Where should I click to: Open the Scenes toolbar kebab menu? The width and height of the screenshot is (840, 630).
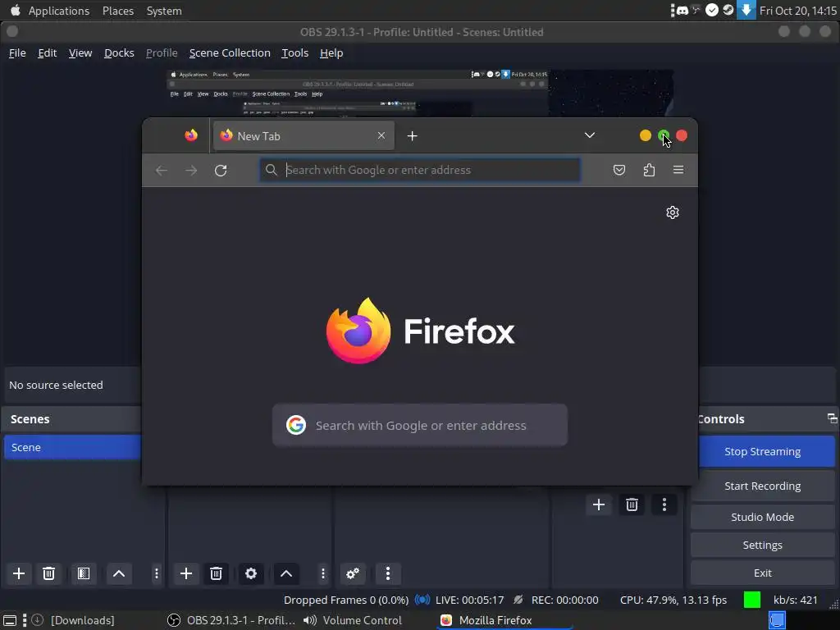tap(157, 573)
